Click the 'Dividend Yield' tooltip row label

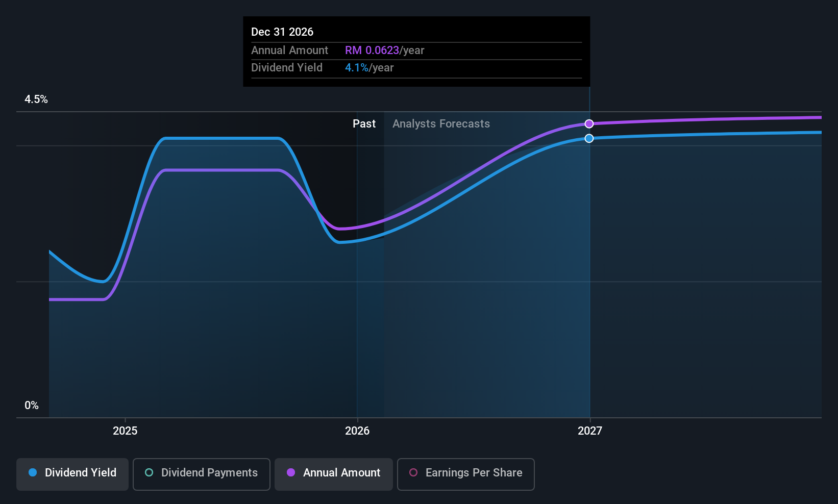pos(287,68)
